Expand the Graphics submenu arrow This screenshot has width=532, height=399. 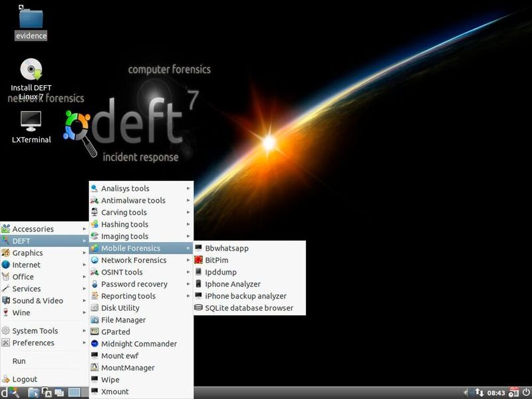(84, 253)
